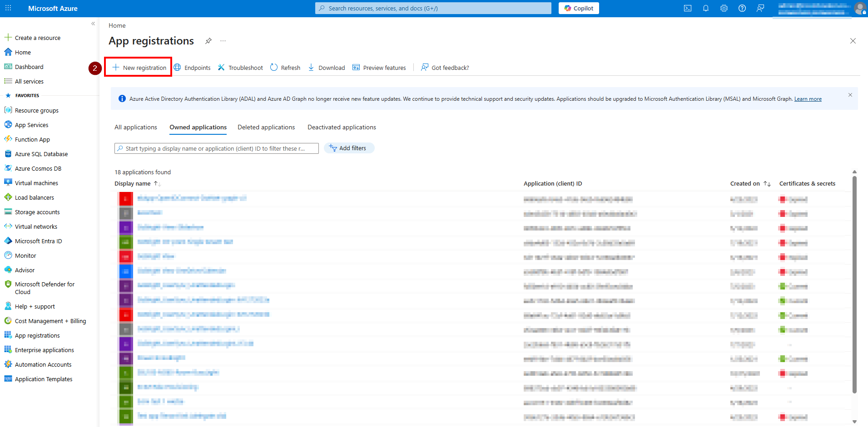This screenshot has width=868, height=427.
Task: Dismiss the ADAL information banner
Action: tap(850, 95)
